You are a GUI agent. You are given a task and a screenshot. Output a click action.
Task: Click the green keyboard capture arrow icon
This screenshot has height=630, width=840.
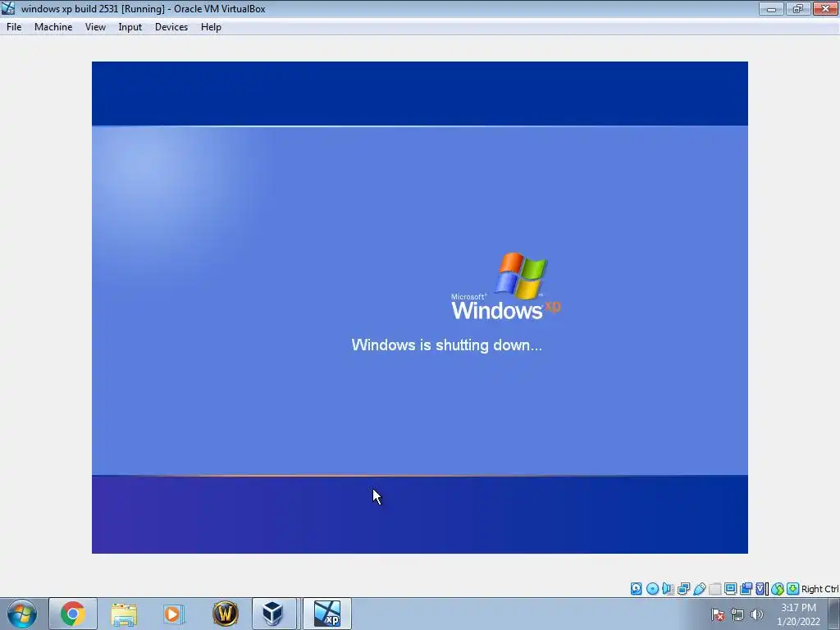793,589
